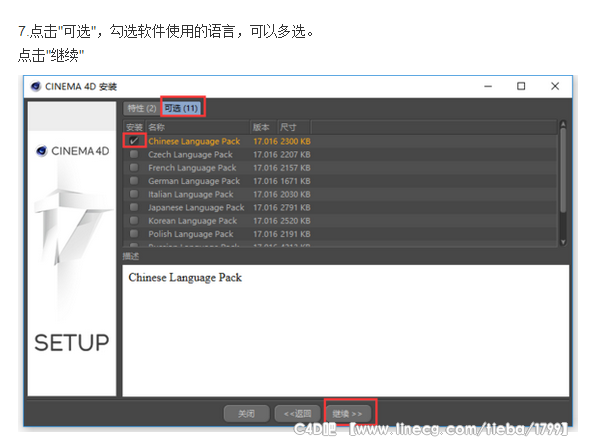
Task: Select the Chinese Language Pack row name
Action: (194, 141)
